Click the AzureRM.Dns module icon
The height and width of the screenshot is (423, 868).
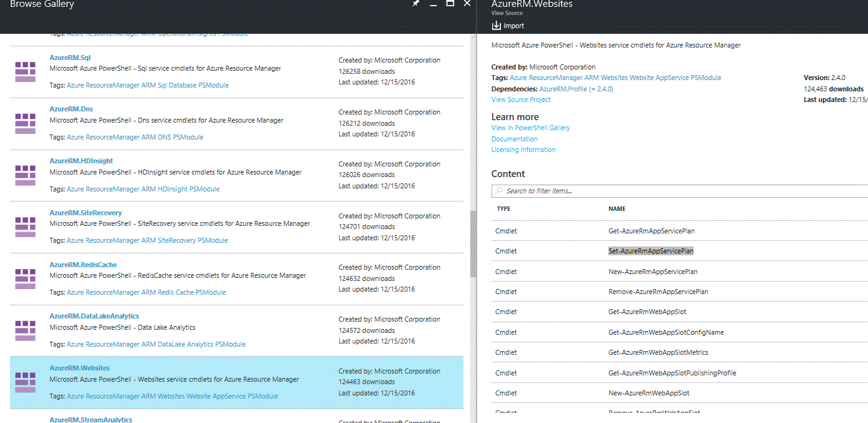(26, 123)
